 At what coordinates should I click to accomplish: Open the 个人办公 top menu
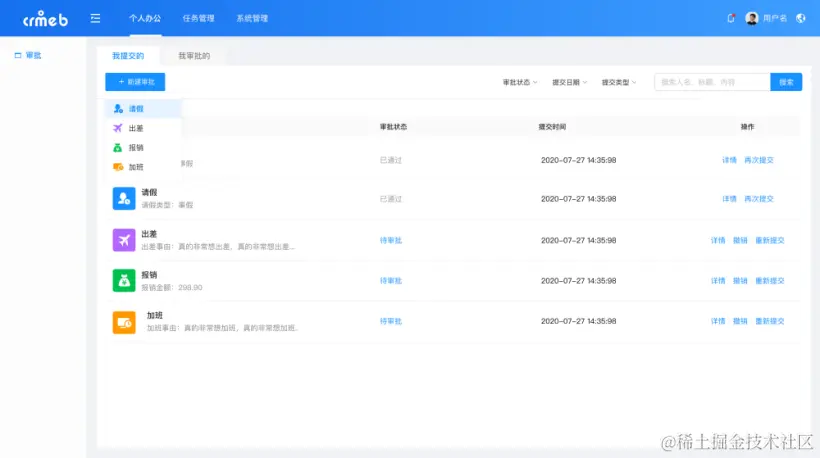(x=145, y=18)
